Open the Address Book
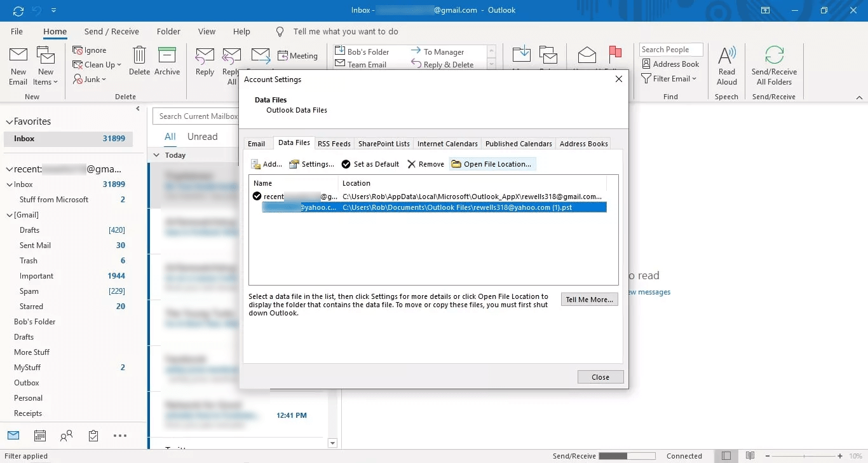 coord(670,64)
